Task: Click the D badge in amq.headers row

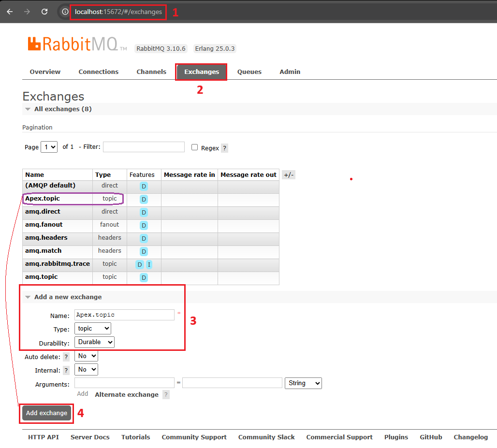Action: pos(144,238)
